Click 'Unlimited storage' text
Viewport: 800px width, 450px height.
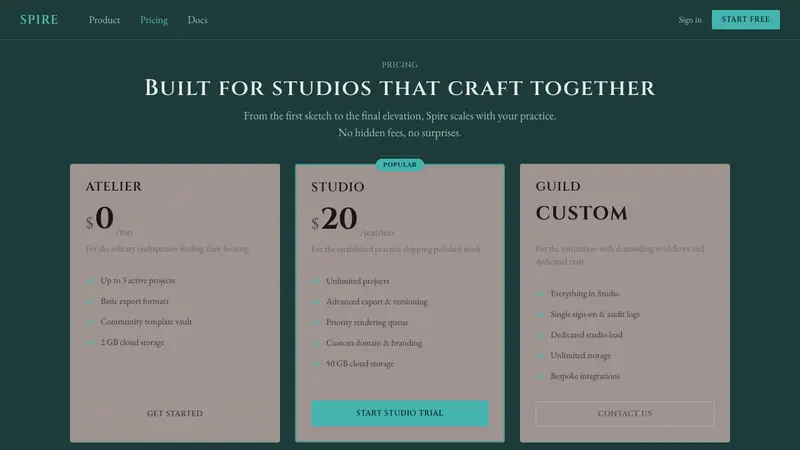tap(581, 355)
